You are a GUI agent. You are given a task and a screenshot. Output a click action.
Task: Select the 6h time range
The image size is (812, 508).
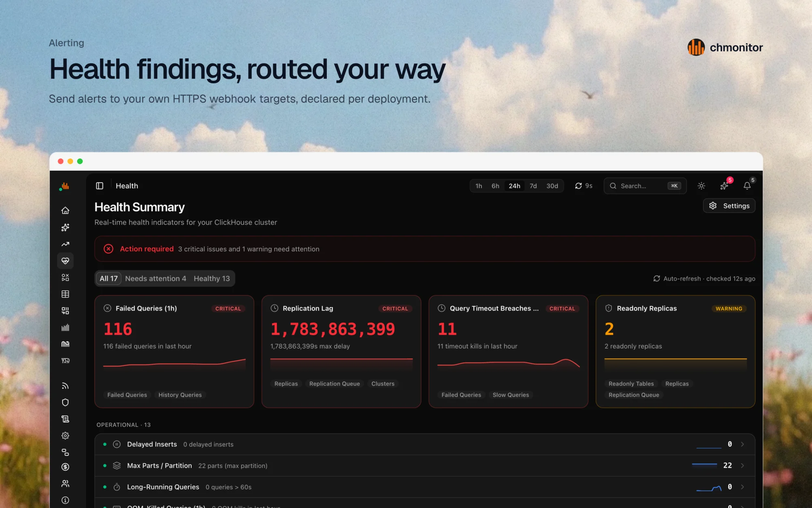point(495,186)
